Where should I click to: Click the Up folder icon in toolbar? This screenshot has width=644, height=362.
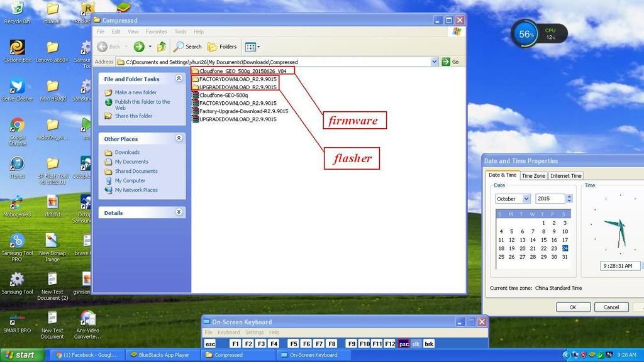click(162, 47)
